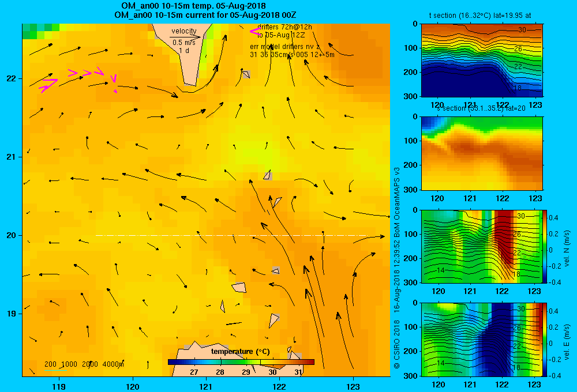577x392 pixels.
Task: Open the eastward velocity section panel
Action: click(482, 340)
